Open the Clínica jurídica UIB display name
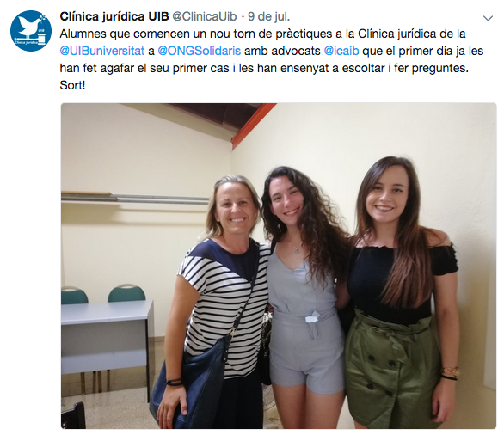Image resolution: width=504 pixels, height=435 pixels. tap(114, 16)
